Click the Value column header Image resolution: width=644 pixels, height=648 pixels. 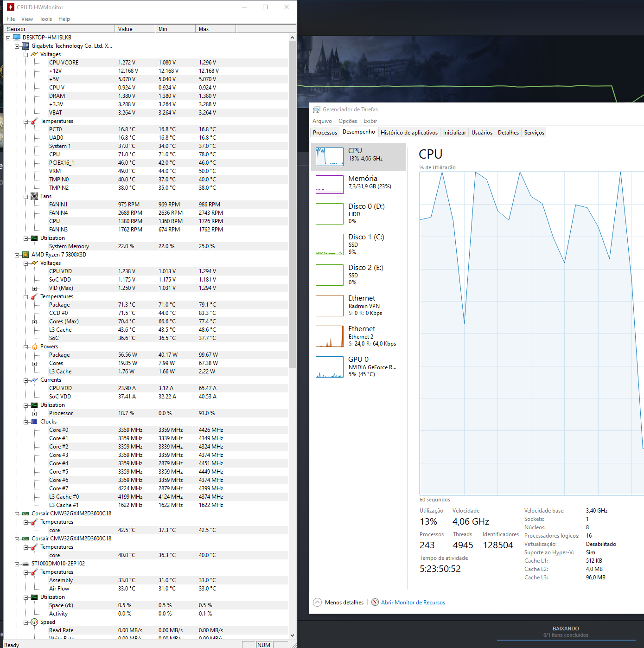click(135, 29)
